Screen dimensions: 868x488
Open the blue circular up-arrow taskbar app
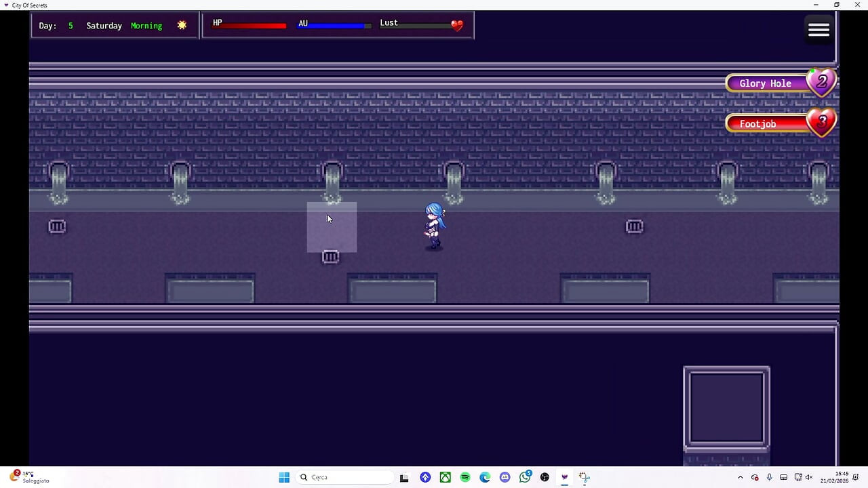click(x=425, y=477)
